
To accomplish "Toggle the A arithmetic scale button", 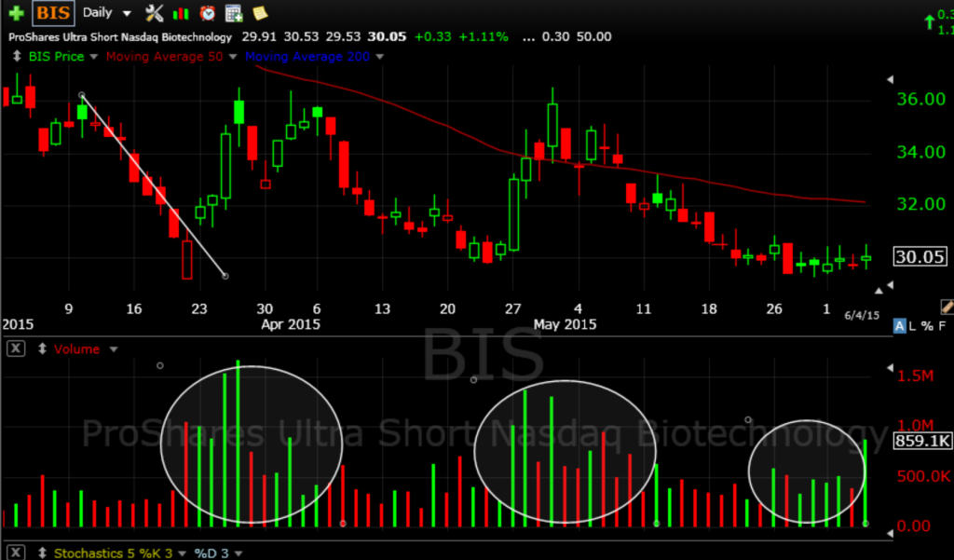I will tap(899, 326).
